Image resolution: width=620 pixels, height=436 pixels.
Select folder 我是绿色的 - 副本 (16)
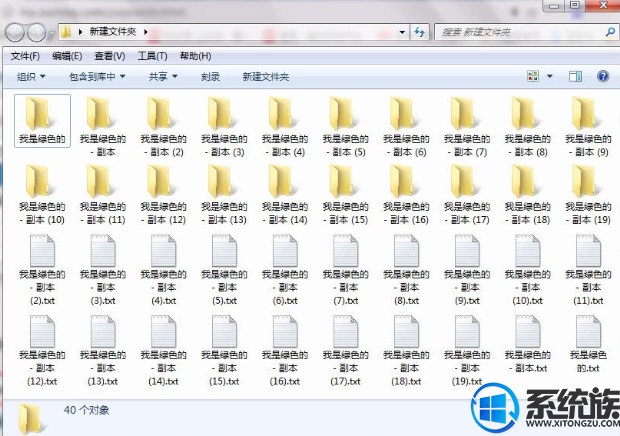click(x=406, y=194)
